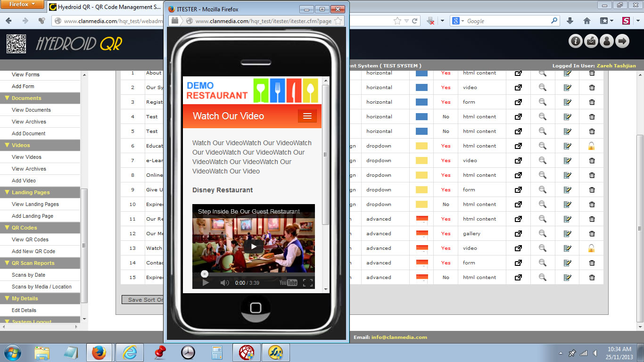Click the logout arrow icon in header
Viewport: 644px width, 362px height.
622,41
